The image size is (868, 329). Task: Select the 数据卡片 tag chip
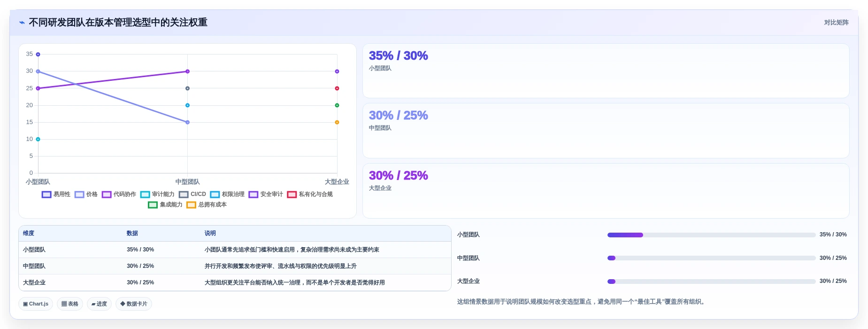pos(134,304)
